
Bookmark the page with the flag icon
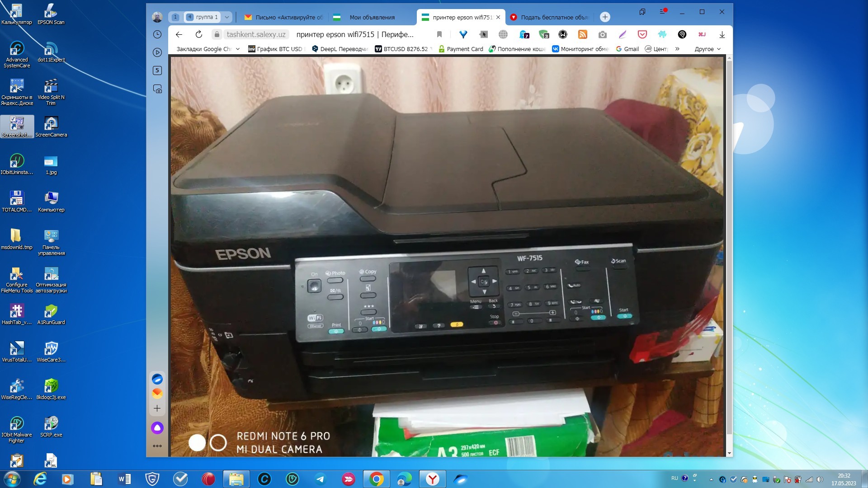(439, 34)
